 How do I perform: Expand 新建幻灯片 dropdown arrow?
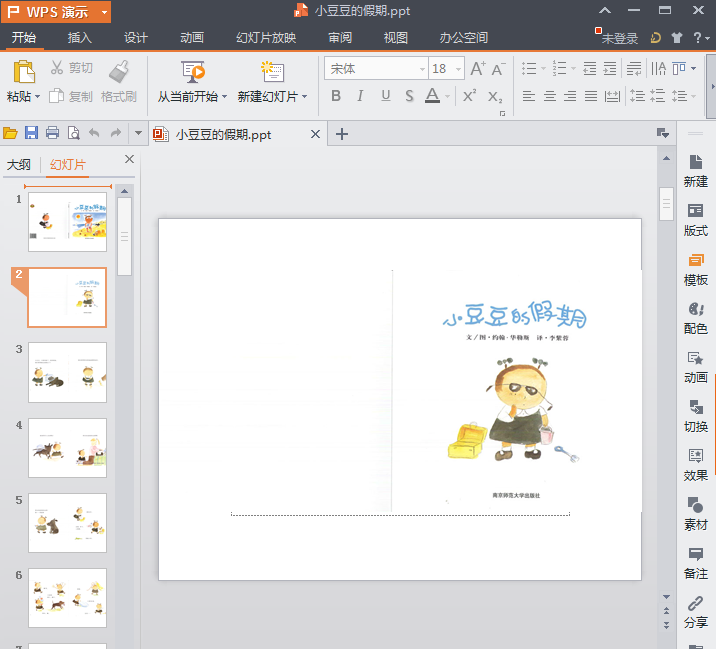click(x=304, y=97)
